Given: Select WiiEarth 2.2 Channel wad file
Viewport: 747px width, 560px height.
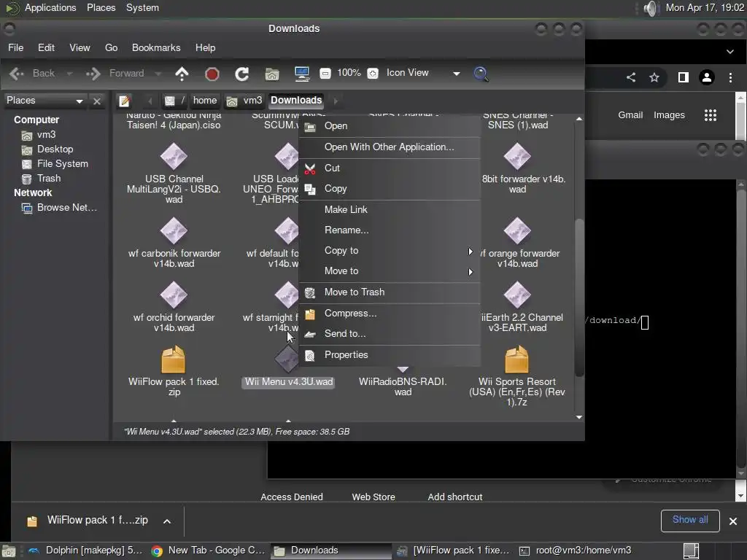Looking at the screenshot, I should 517,307.
